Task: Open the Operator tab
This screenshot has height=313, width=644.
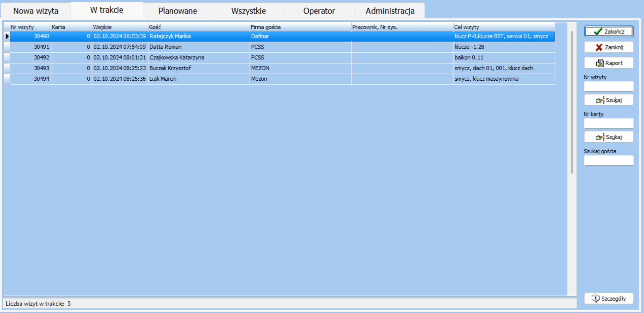Action: (319, 11)
